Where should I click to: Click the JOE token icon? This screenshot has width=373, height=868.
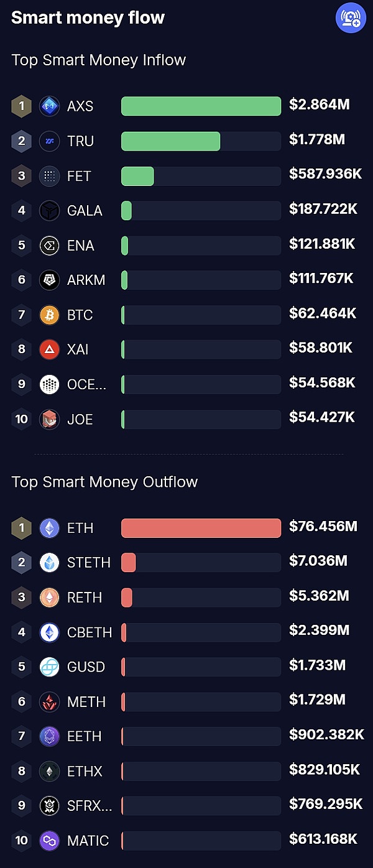tap(50, 419)
